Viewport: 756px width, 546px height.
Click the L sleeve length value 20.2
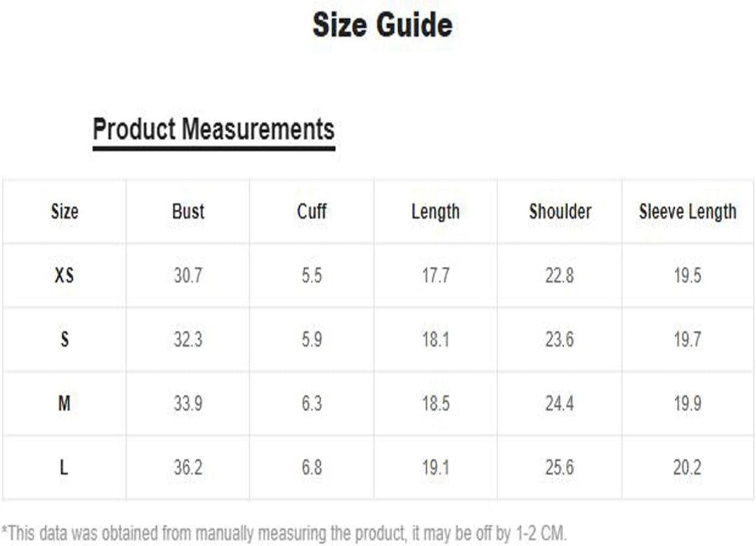(x=687, y=467)
